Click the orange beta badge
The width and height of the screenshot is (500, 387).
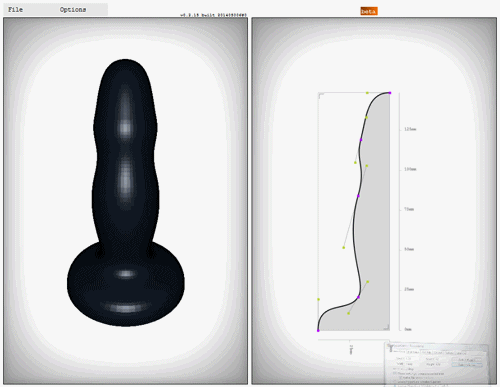point(369,11)
